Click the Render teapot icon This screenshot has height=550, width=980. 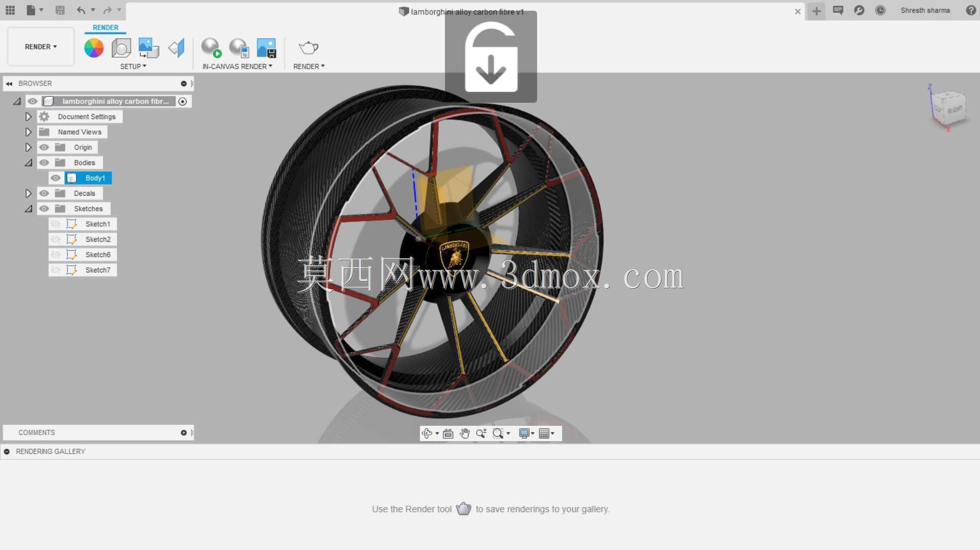click(x=308, y=48)
